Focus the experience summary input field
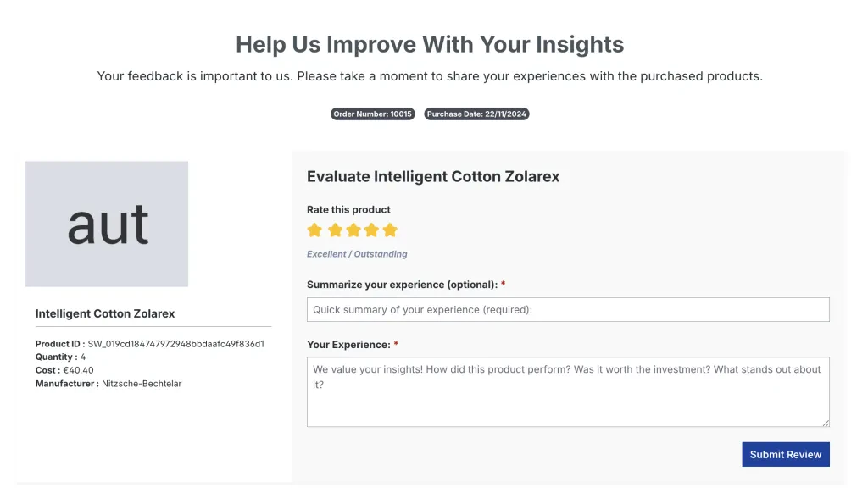This screenshot has width=868, height=493. click(568, 309)
